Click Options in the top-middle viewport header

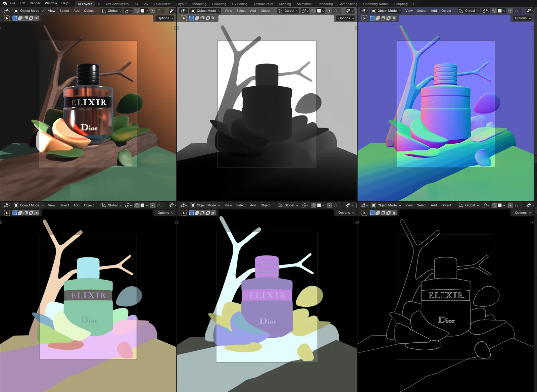(x=345, y=18)
